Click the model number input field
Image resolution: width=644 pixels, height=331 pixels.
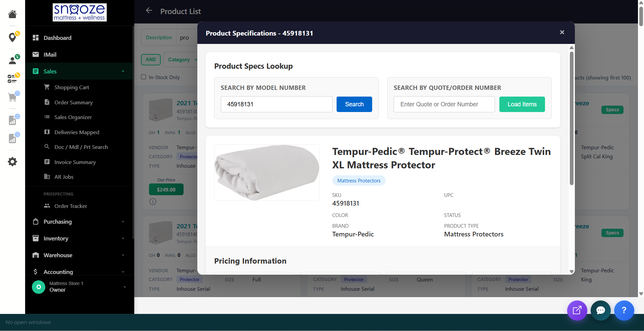pyautogui.click(x=277, y=104)
